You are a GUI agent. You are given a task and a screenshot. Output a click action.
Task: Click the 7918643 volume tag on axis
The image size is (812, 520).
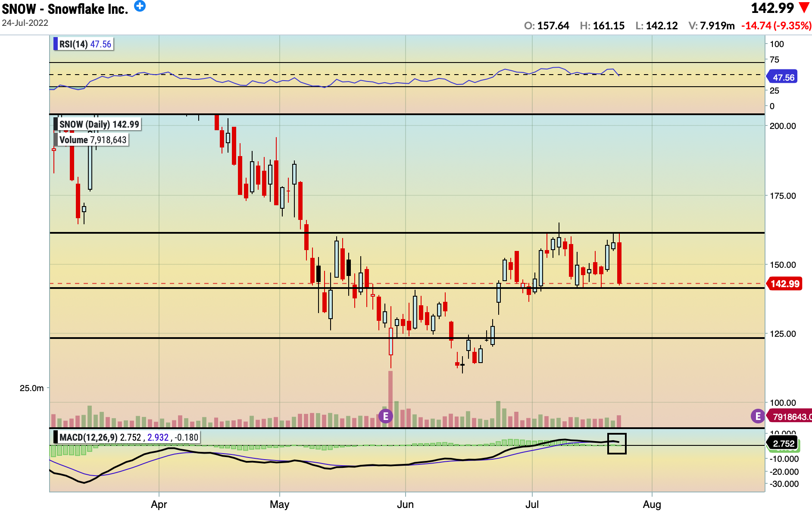pos(790,417)
